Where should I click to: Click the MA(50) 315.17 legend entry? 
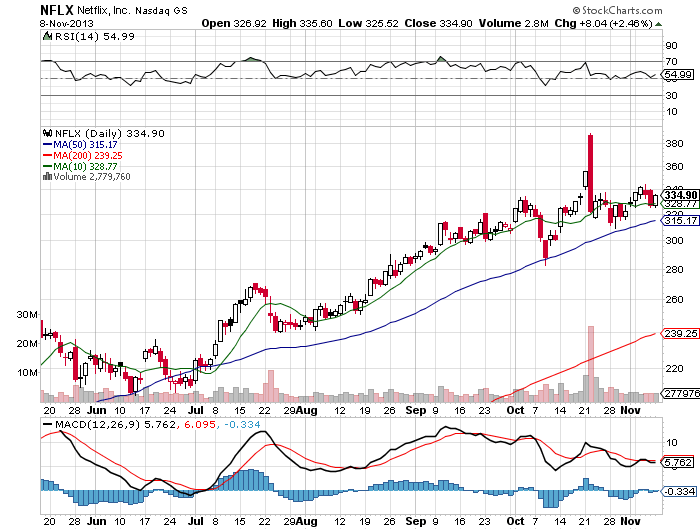[x=80, y=145]
